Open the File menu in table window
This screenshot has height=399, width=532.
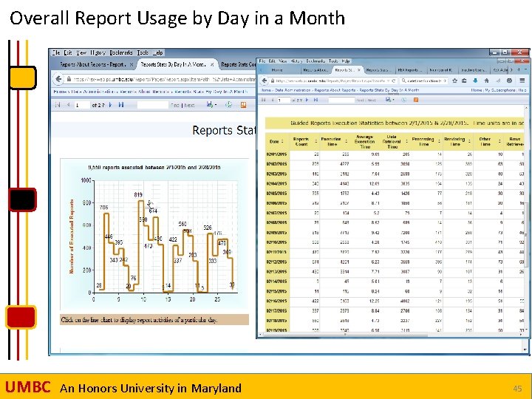tap(262, 61)
